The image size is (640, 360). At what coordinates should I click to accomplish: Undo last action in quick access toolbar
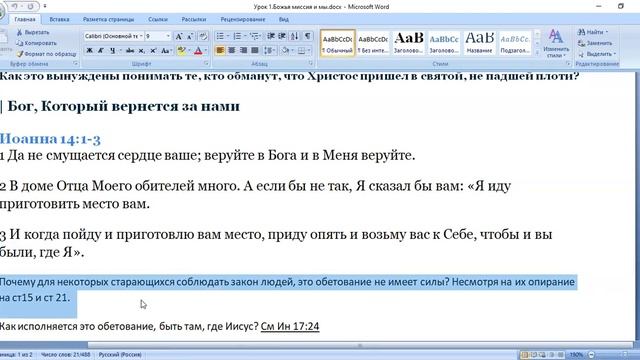click(x=14, y=6)
